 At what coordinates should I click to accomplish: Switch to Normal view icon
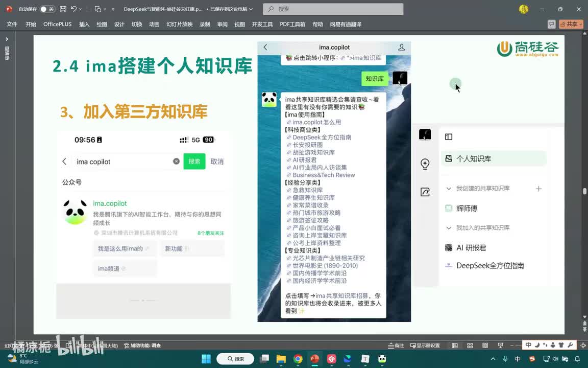pyautogui.click(x=454, y=346)
